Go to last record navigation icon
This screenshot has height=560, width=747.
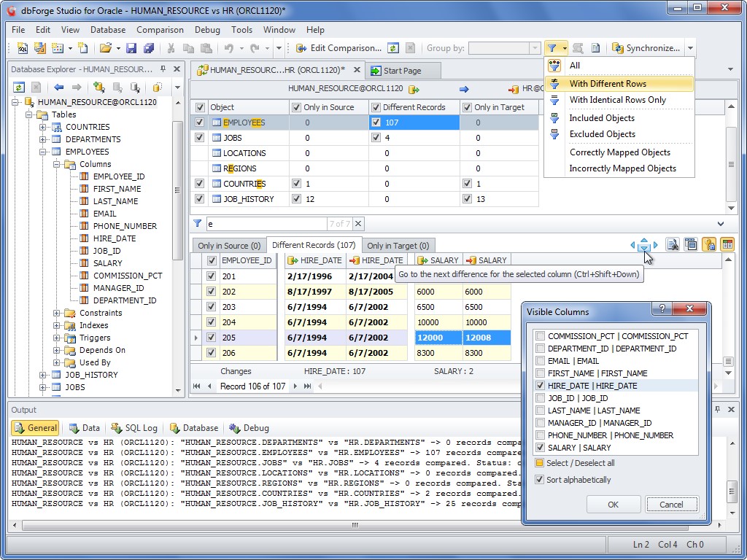[x=307, y=386]
